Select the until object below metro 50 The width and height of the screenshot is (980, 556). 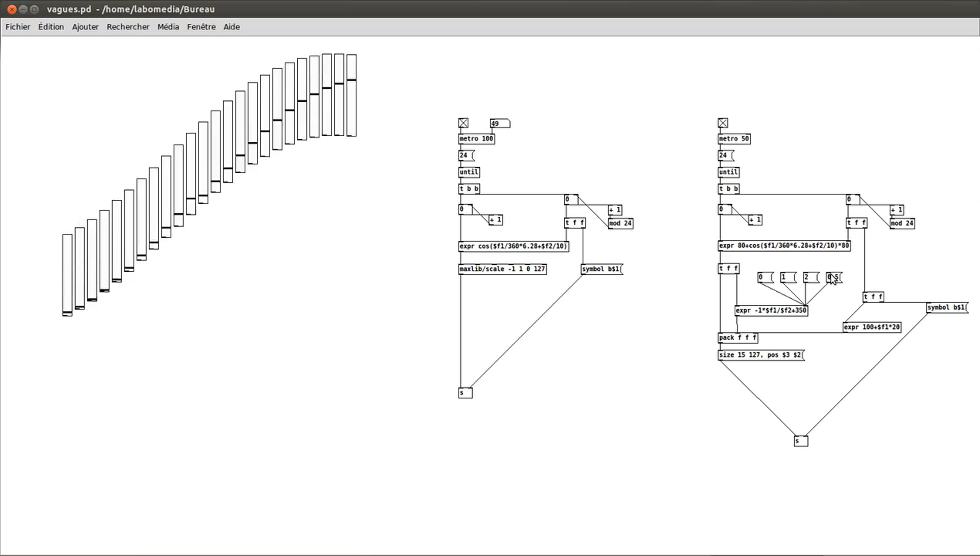point(728,172)
